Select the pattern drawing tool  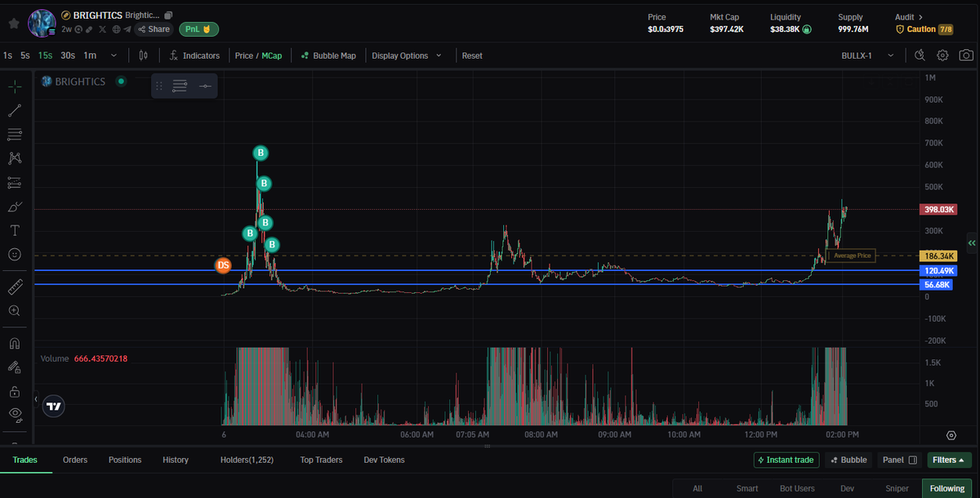point(15,158)
